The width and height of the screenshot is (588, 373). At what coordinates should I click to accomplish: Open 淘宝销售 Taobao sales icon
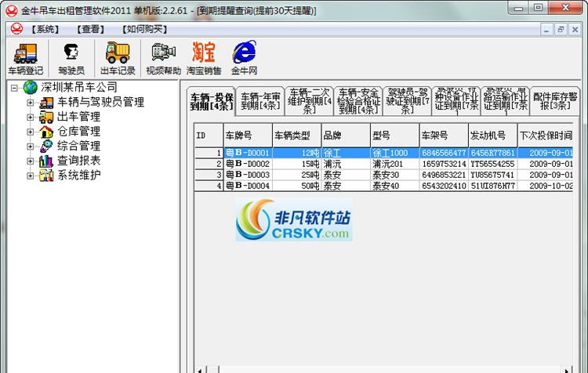click(204, 59)
